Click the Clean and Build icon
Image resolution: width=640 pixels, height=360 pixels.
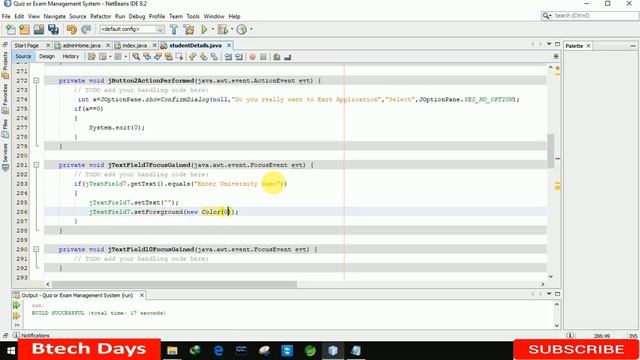click(189, 29)
